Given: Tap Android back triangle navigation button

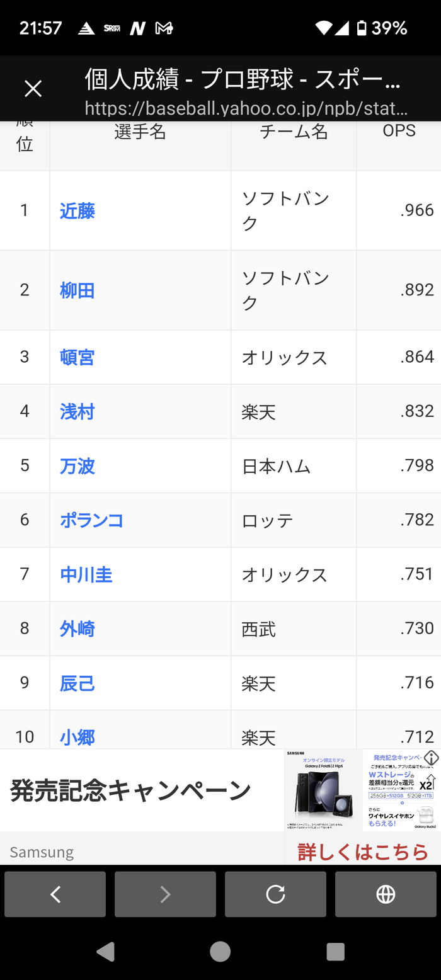Looking at the screenshot, I should [105, 951].
